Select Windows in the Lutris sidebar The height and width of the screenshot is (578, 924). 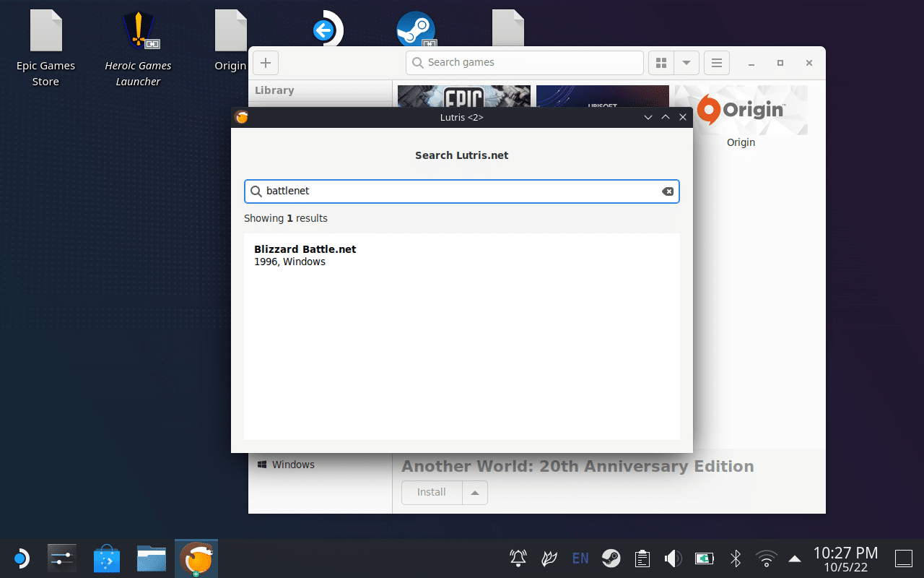click(287, 465)
